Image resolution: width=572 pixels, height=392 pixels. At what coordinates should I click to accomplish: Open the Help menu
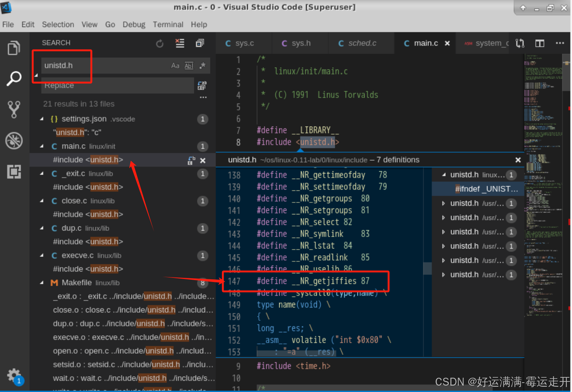pos(199,24)
